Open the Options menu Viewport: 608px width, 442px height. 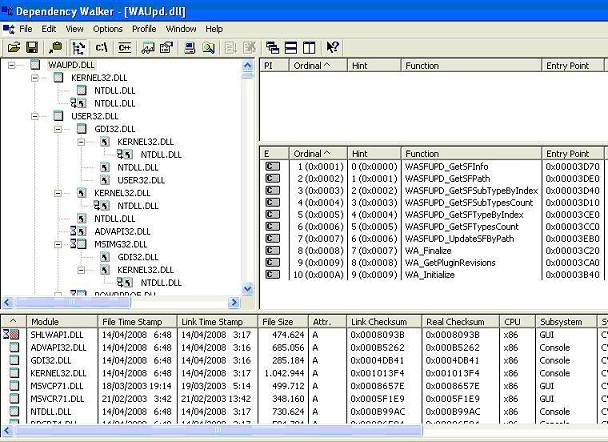pos(107,29)
